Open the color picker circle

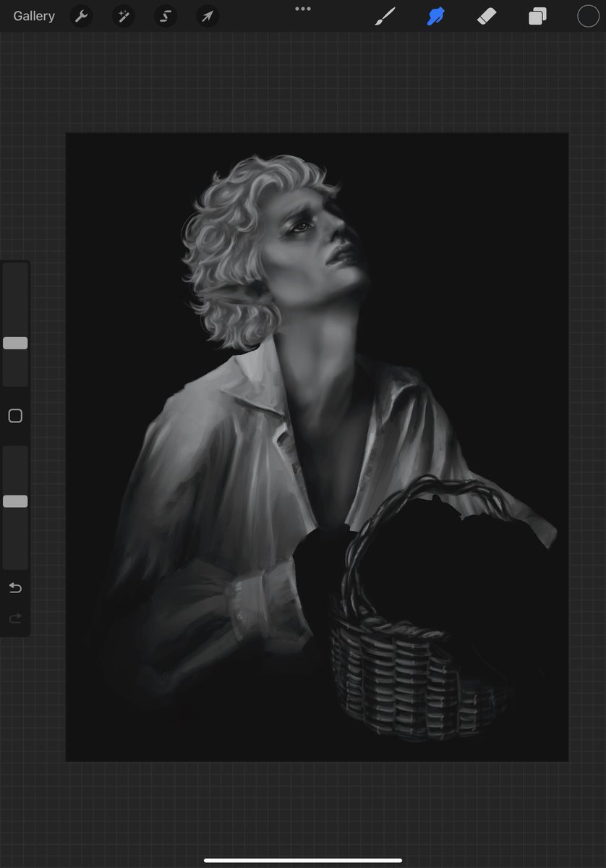pyautogui.click(x=587, y=16)
